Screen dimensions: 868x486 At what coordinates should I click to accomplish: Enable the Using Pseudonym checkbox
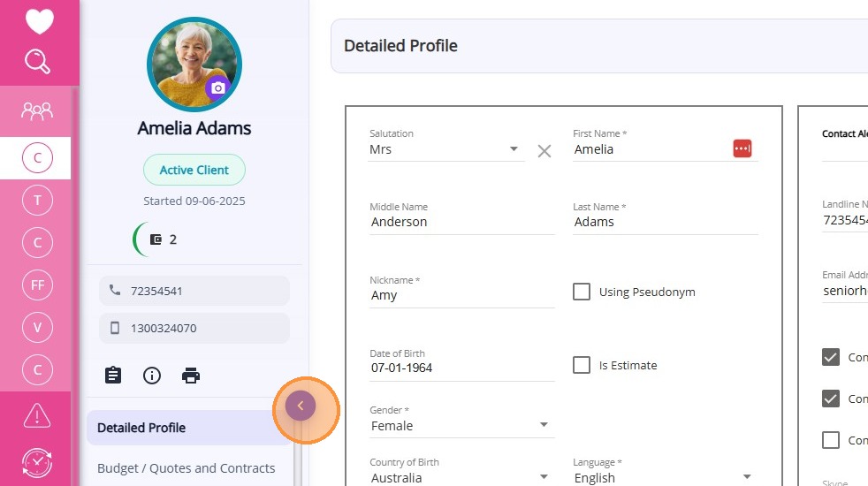pyautogui.click(x=582, y=292)
